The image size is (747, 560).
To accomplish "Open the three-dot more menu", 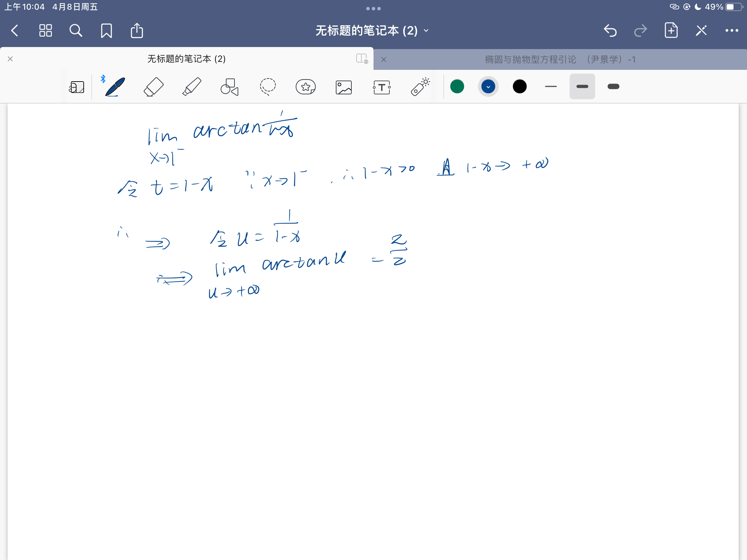I will click(x=732, y=31).
